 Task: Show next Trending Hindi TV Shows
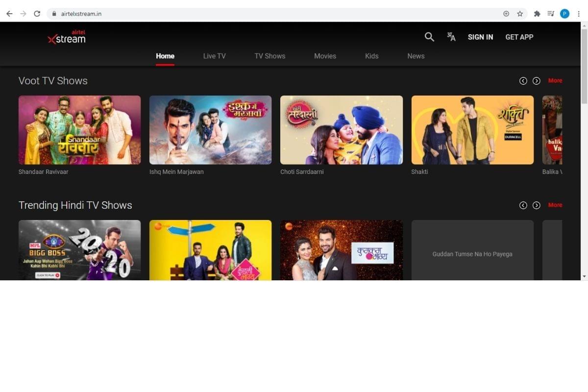tap(537, 205)
